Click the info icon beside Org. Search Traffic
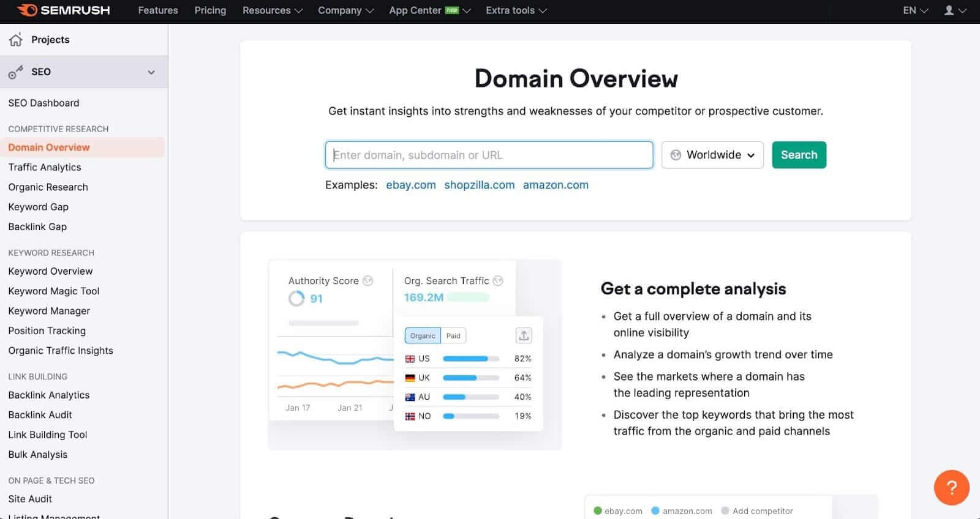The image size is (980, 519). point(498,281)
